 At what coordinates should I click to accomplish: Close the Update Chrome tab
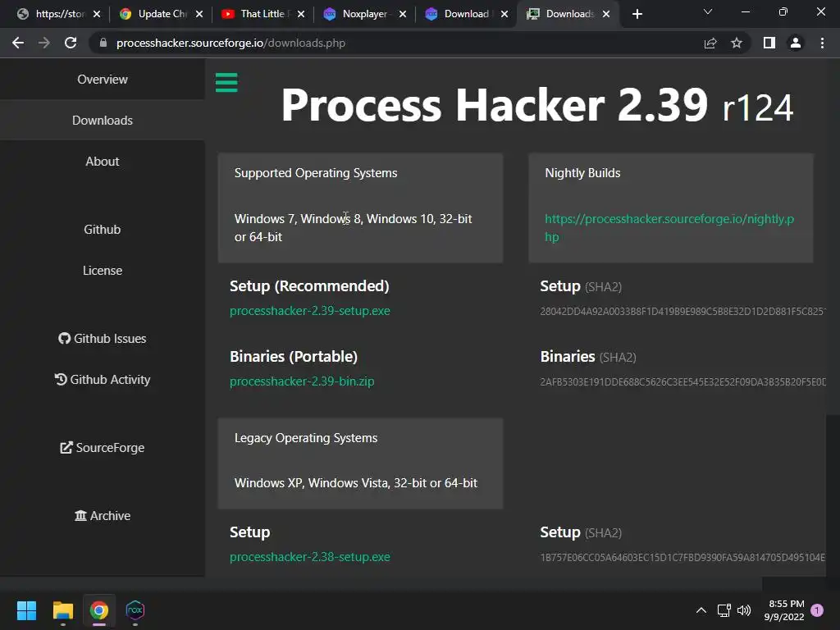pyautogui.click(x=199, y=14)
